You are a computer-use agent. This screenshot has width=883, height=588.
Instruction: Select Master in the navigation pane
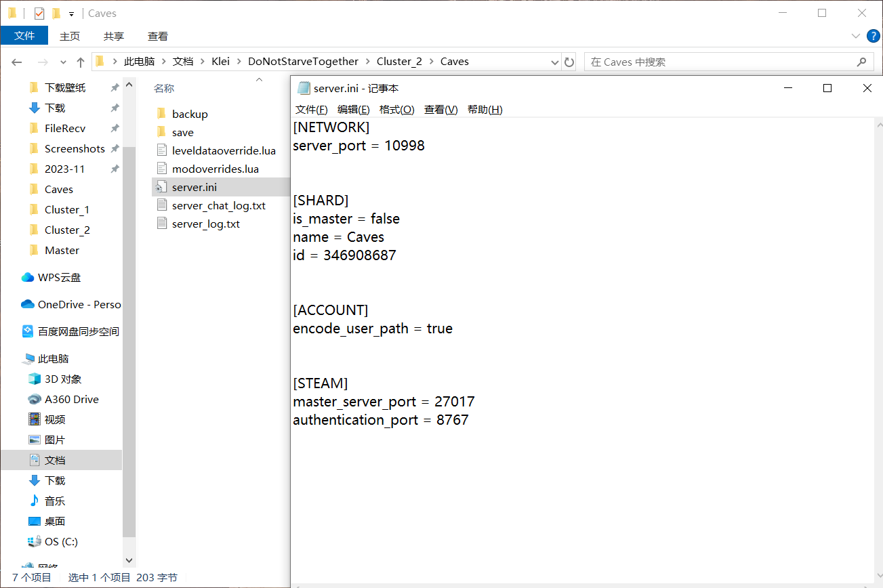[61, 250]
